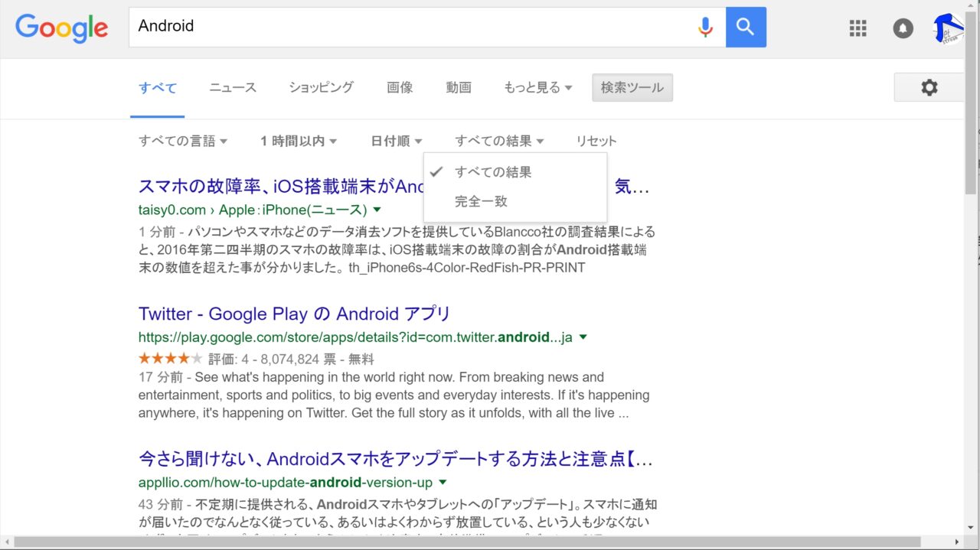Click the リセット link
Screen dimensions: 980x550
596,141
